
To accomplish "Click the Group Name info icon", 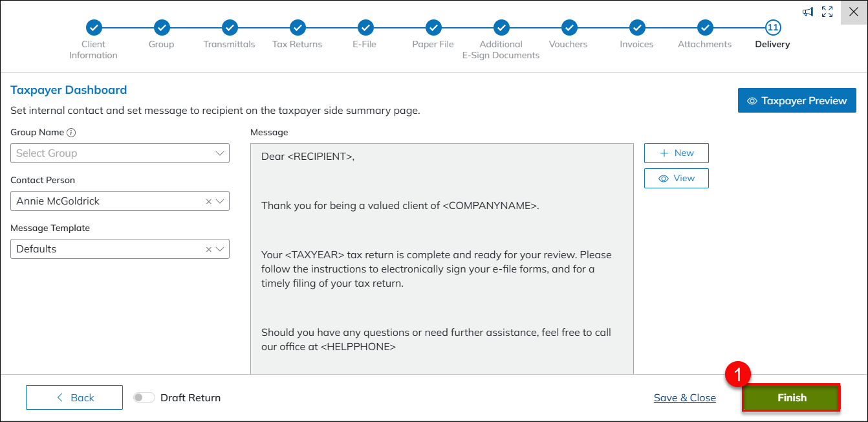I will tap(71, 133).
